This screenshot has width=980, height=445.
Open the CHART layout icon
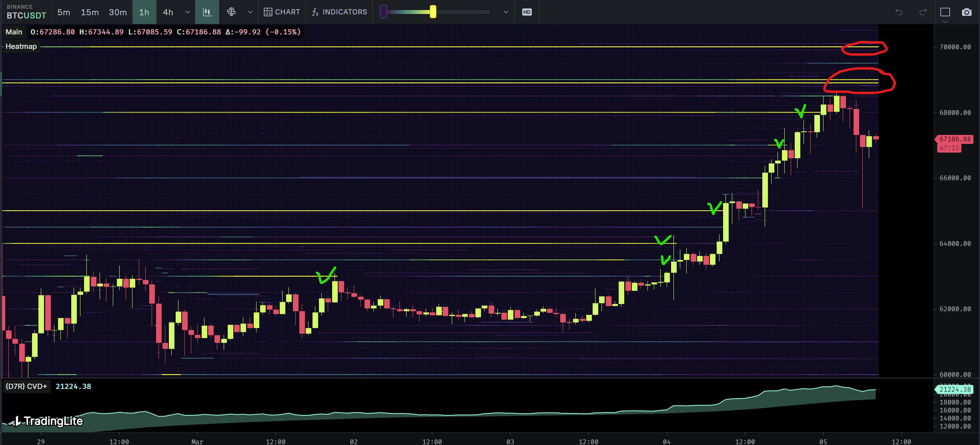click(x=282, y=12)
